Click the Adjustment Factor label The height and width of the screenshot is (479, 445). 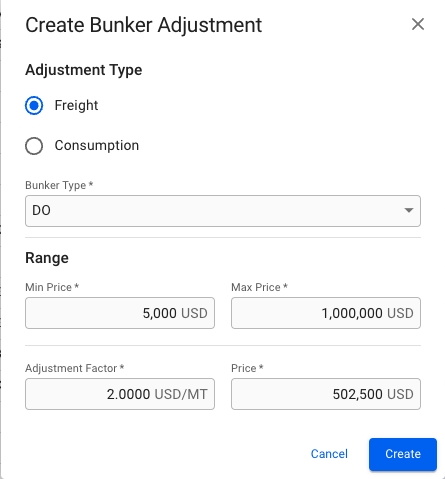point(75,368)
